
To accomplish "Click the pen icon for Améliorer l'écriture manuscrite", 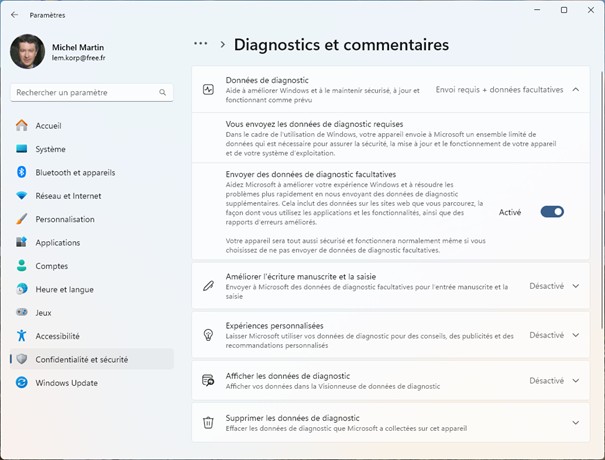I will click(208, 286).
